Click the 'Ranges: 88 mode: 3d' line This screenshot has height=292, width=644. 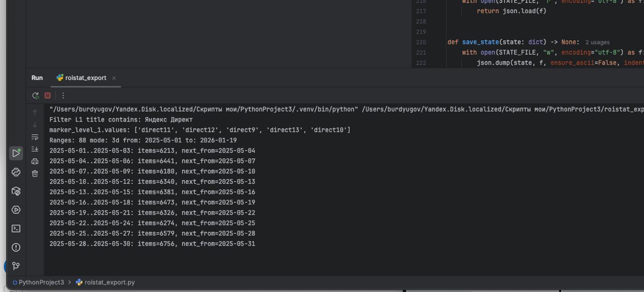(x=143, y=140)
